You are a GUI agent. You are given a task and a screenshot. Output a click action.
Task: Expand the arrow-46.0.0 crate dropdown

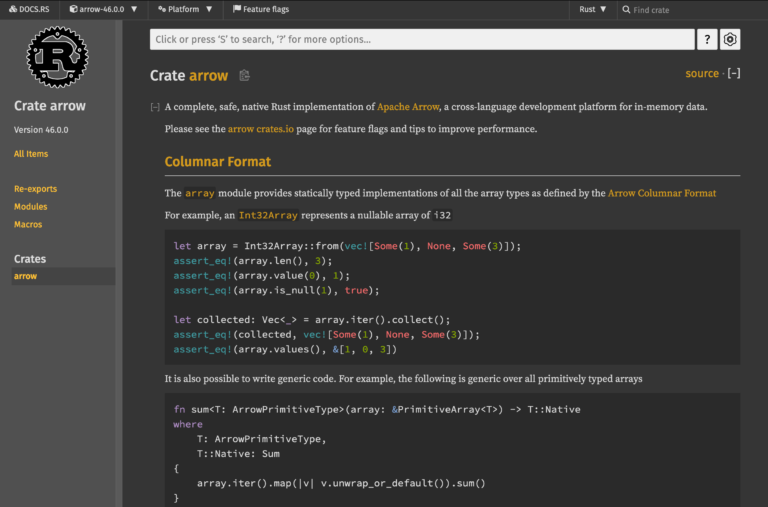103,9
